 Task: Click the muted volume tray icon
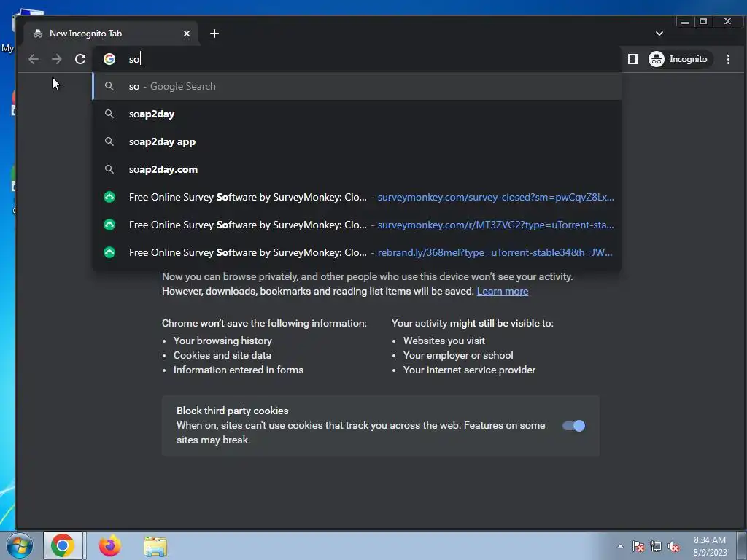[673, 546]
